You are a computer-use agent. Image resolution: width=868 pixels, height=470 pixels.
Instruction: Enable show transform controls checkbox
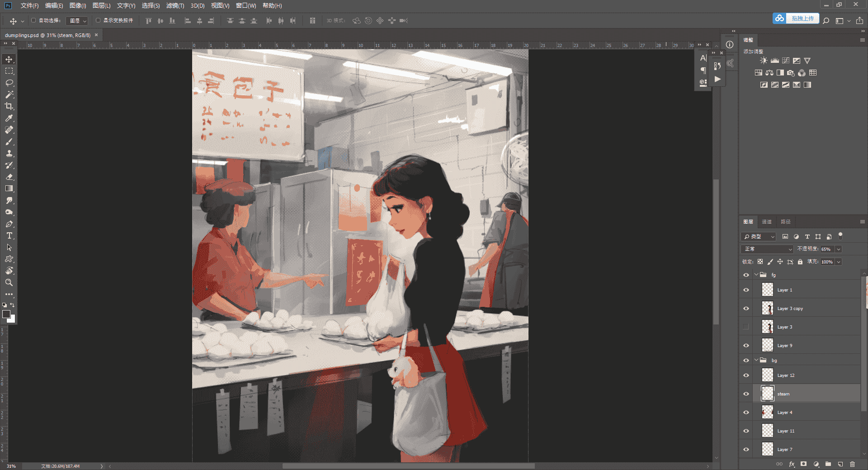[98, 20]
